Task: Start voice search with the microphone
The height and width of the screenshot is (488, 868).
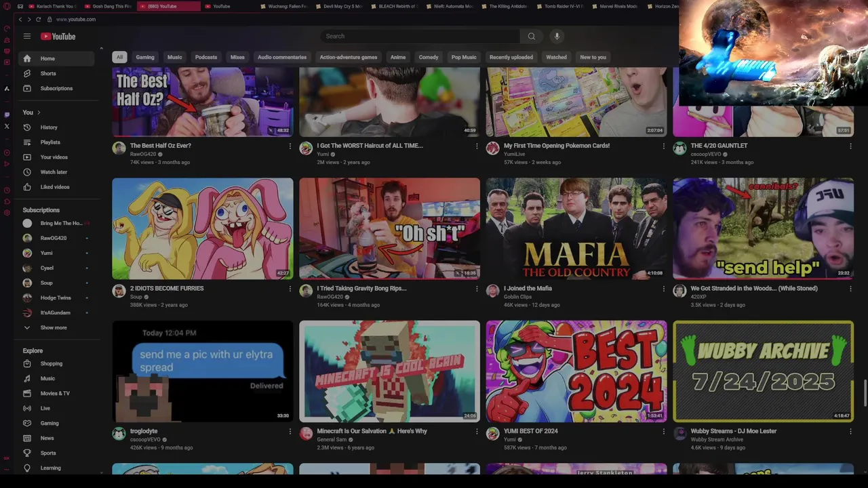Action: [557, 36]
